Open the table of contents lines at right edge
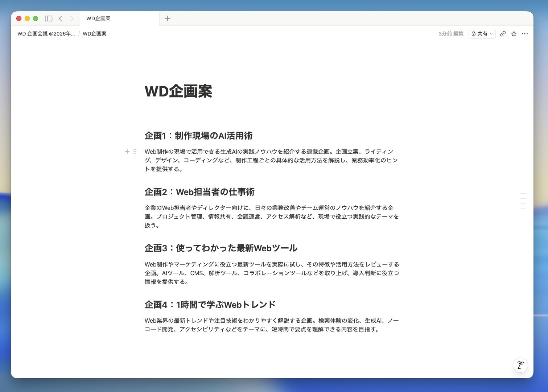 tap(523, 201)
